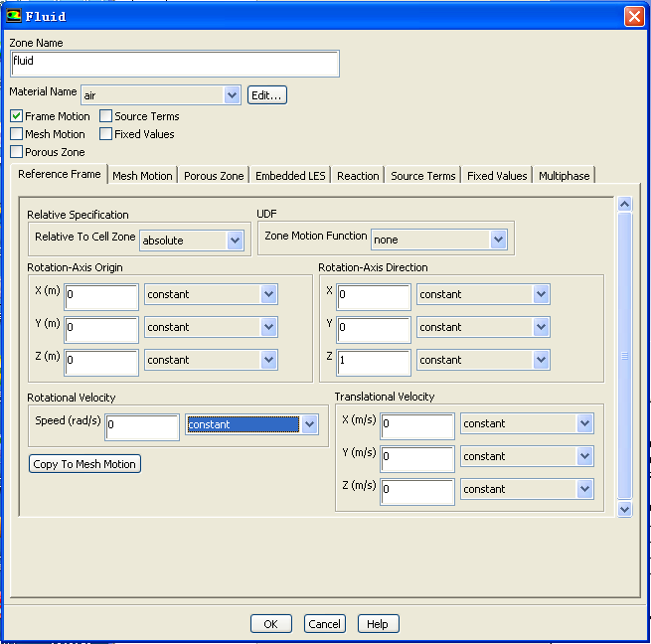Open the rotational Speed constant dropdown
Screen dimensions: 651x644
point(309,424)
